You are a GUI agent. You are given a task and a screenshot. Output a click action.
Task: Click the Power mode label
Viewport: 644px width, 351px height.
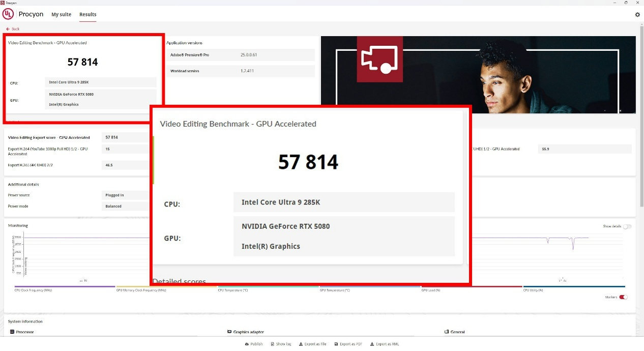pyautogui.click(x=18, y=206)
